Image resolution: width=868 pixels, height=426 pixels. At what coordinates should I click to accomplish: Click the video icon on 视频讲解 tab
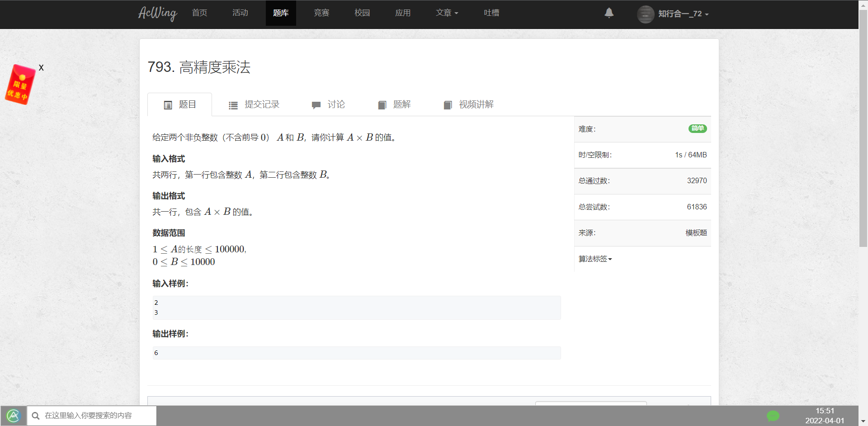pyautogui.click(x=448, y=105)
